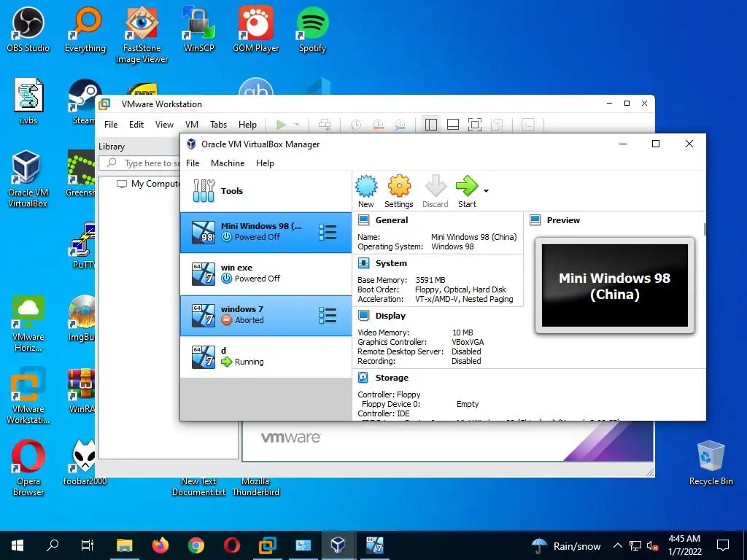Open VirtualBox Help menu
This screenshot has width=747, height=560.
coord(265,163)
